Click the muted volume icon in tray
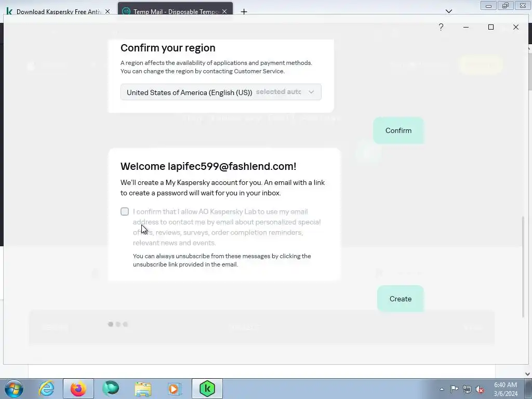 point(480,389)
